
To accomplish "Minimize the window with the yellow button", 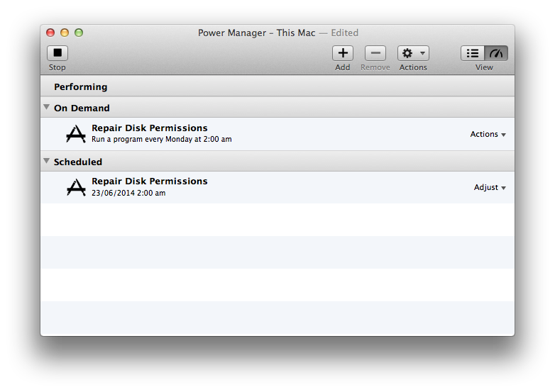I will (65, 33).
